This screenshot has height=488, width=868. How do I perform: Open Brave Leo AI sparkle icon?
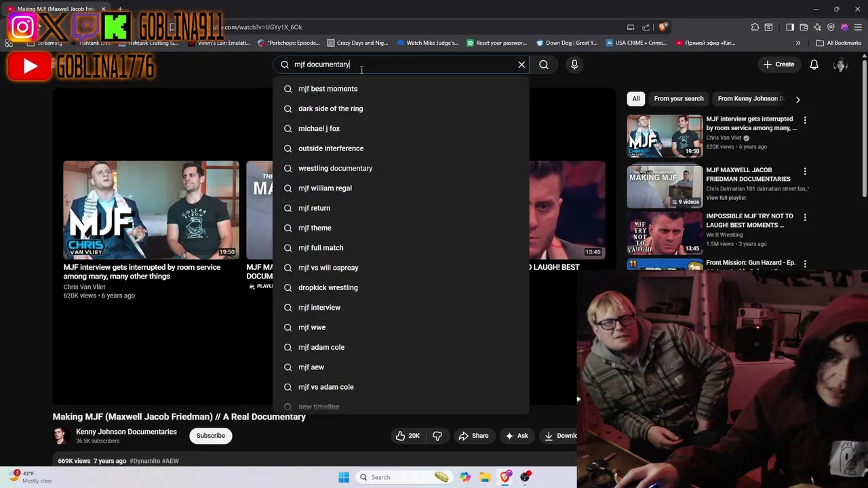[x=817, y=27]
